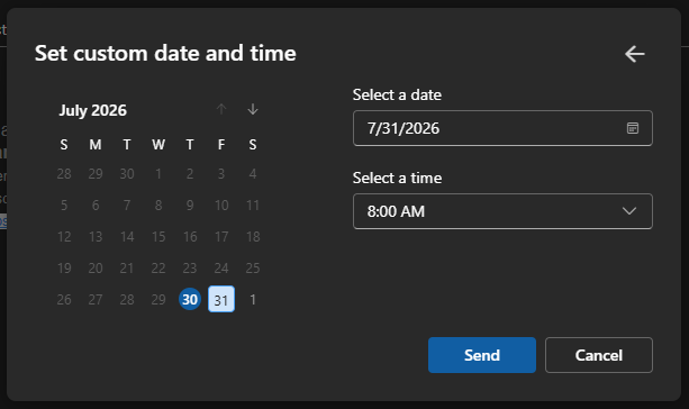Viewport: 689px width, 409px height.
Task: Click day 29 in the last row
Action: click(x=158, y=300)
